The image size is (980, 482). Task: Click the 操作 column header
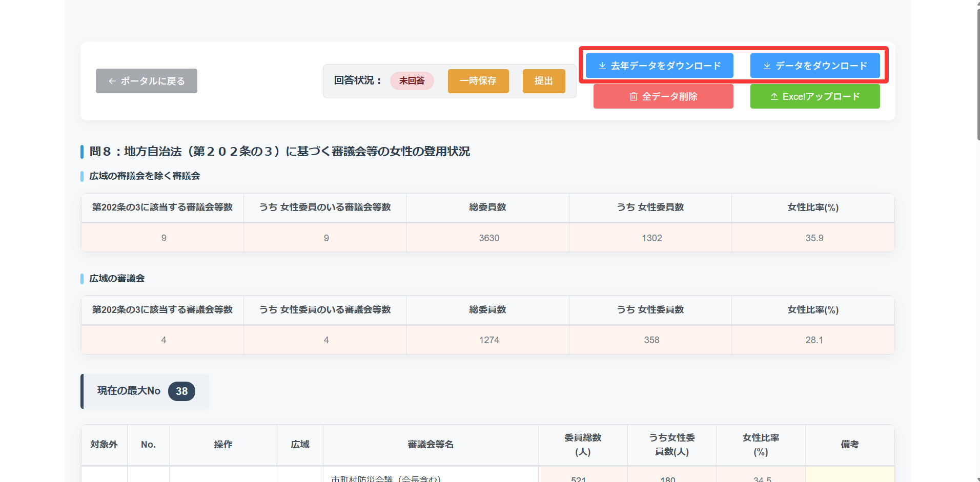click(x=223, y=445)
